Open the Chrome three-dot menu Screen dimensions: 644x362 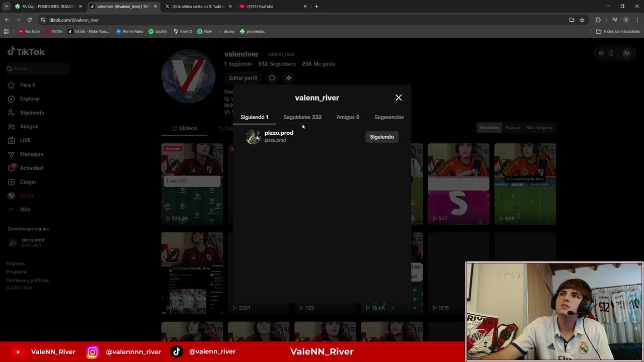click(637, 20)
